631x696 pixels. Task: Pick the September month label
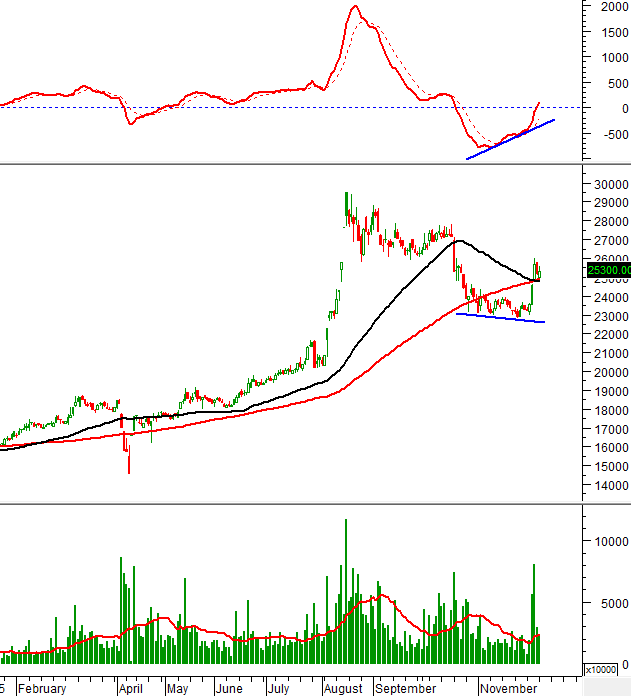(x=405, y=689)
